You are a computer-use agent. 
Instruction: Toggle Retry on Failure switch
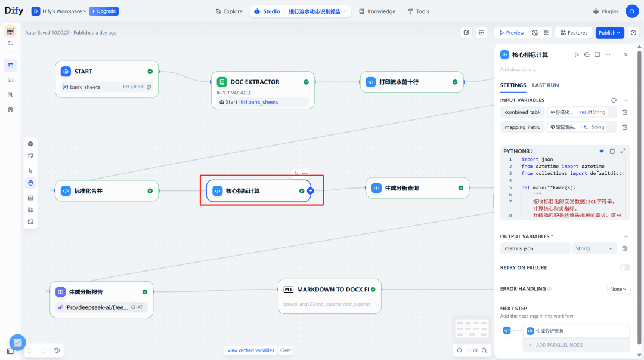[625, 268]
